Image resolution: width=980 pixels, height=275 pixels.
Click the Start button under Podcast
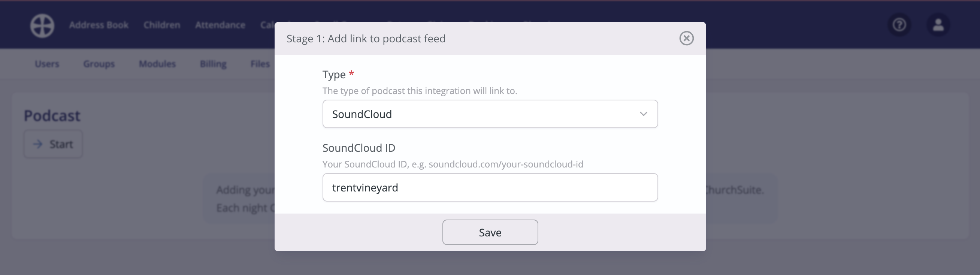coord(53,144)
